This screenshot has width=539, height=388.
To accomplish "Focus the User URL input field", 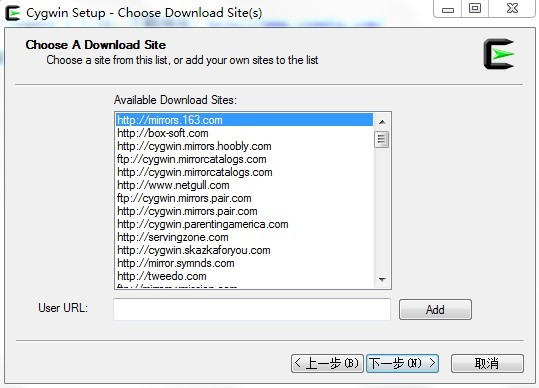I will [x=252, y=309].
